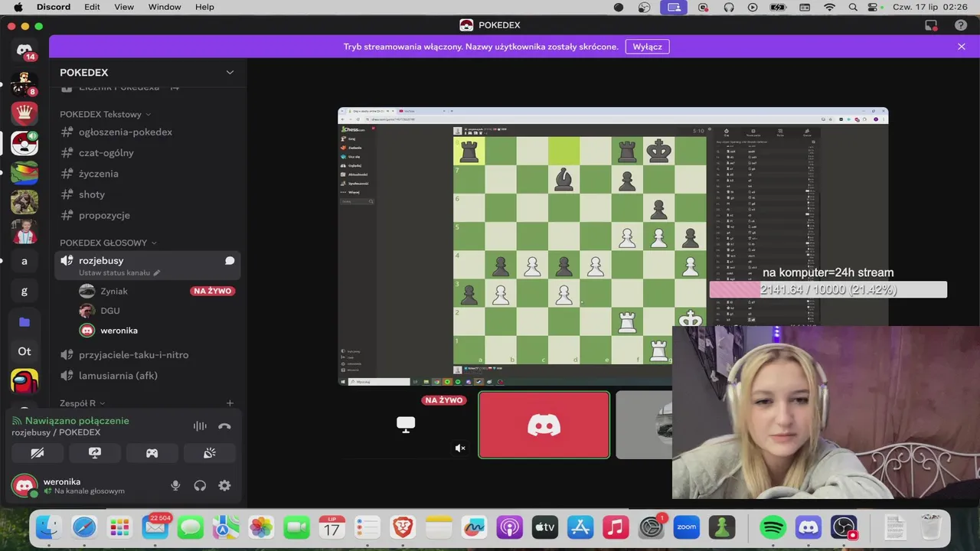Open Wi-Fi menu bar icon
Image resolution: width=980 pixels, height=551 pixels.
click(x=830, y=7)
